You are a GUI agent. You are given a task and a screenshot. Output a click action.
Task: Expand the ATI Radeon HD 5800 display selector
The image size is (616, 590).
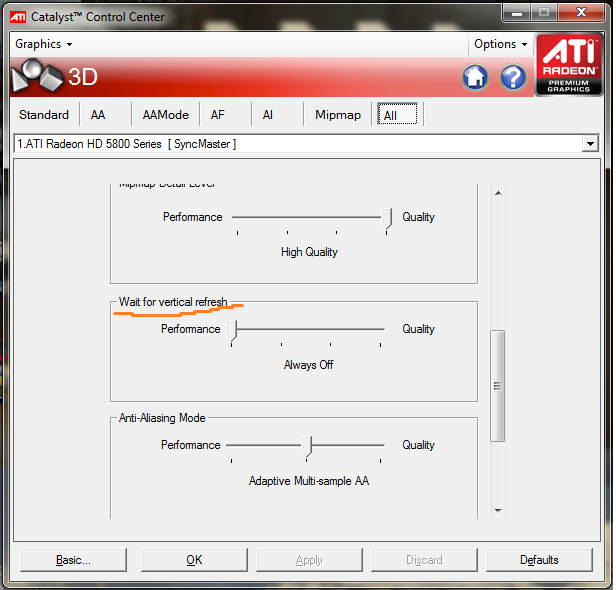point(589,144)
